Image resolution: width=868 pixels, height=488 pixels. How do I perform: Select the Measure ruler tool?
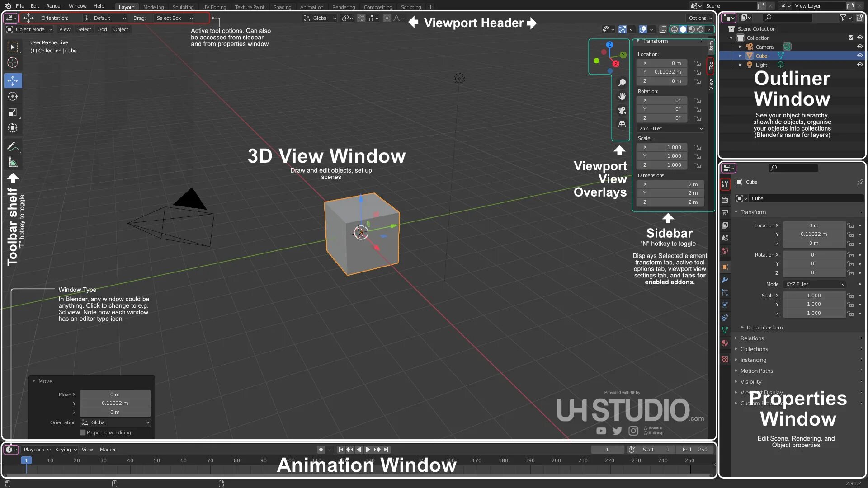coord(13,163)
